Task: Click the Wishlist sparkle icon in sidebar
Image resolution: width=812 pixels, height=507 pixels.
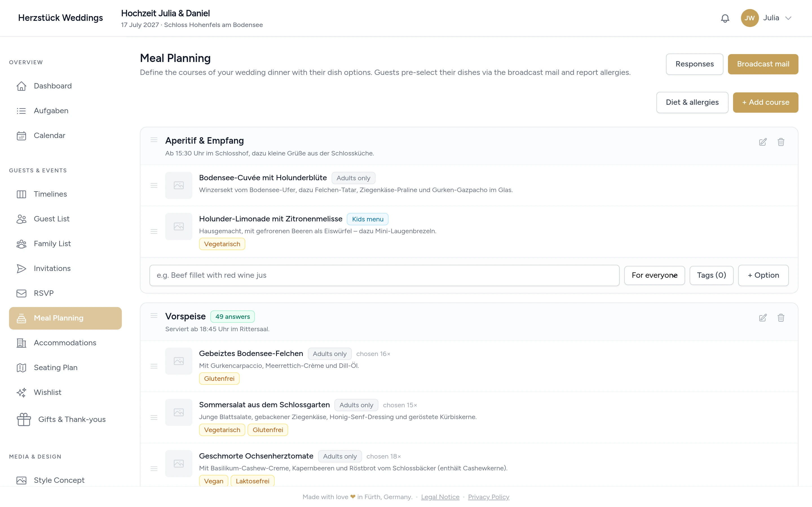Action: 21,392
